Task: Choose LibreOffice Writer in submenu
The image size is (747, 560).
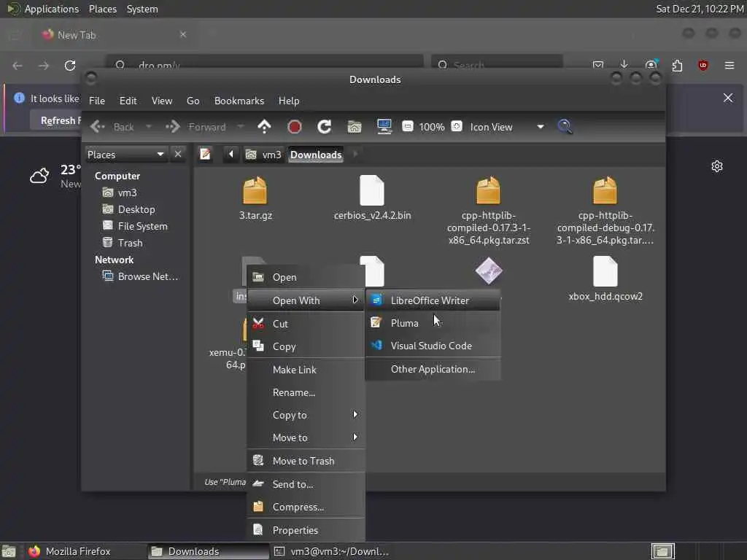Action: pyautogui.click(x=433, y=300)
